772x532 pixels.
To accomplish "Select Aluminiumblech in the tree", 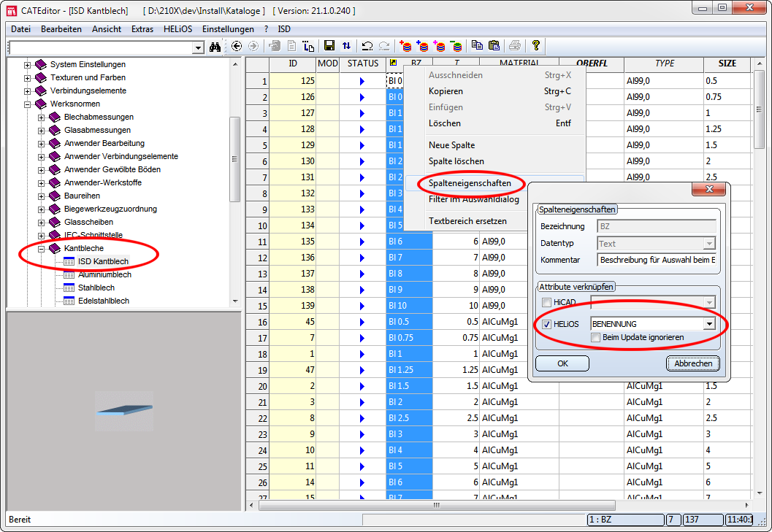I will (104, 274).
